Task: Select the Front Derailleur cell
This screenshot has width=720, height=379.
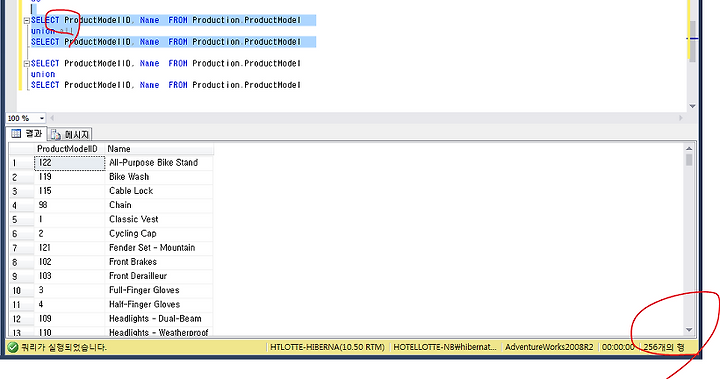Action: pos(159,277)
